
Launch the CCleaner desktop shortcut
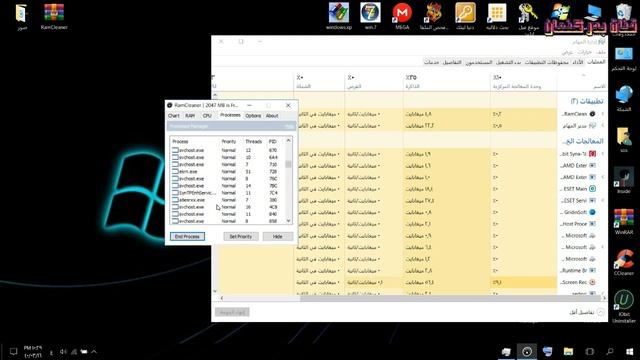(624, 262)
